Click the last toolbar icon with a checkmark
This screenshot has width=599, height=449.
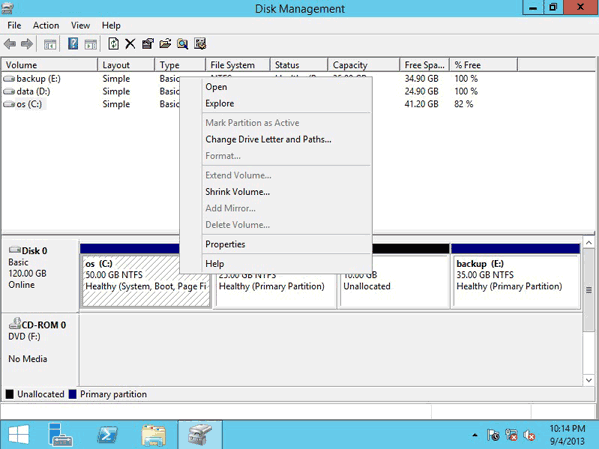coord(200,44)
